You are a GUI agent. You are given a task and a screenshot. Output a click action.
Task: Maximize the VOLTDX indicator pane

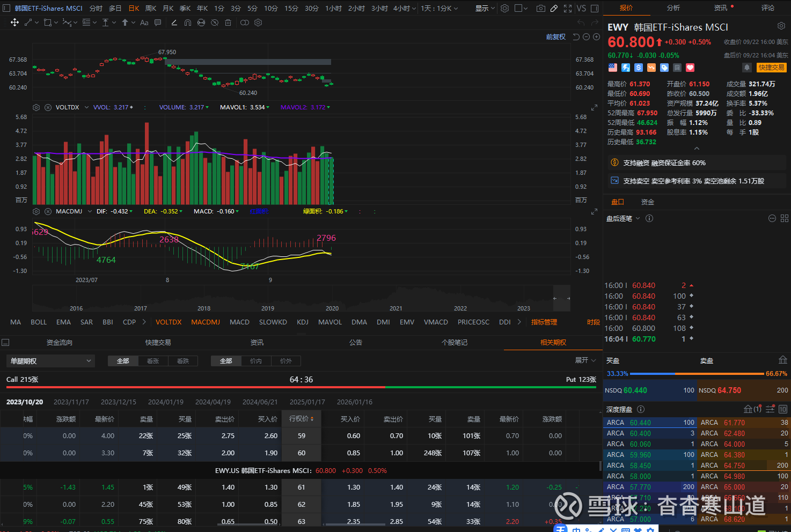pyautogui.click(x=594, y=108)
